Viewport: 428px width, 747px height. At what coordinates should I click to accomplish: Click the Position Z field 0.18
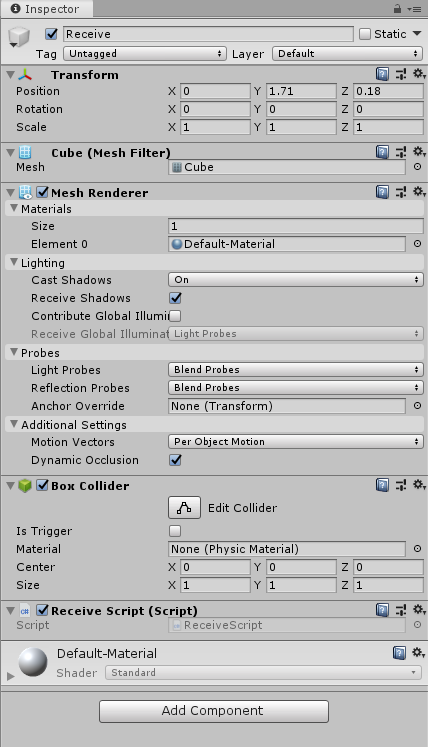(388, 91)
